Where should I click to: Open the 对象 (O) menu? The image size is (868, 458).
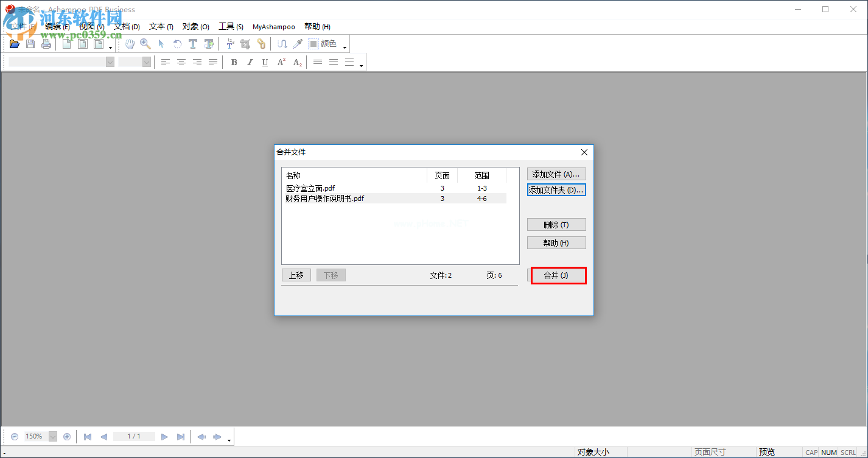196,27
